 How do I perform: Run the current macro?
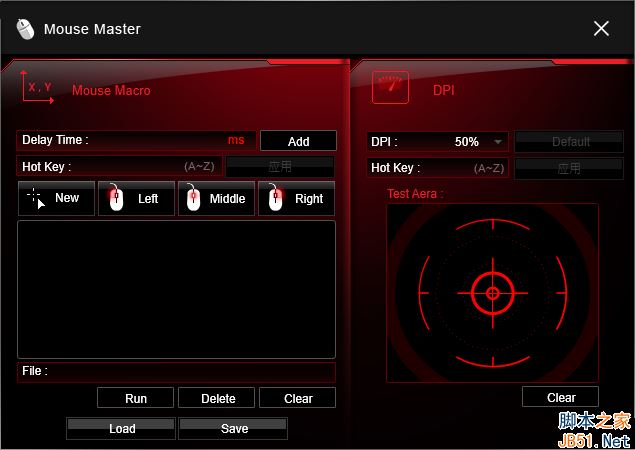tap(135, 398)
